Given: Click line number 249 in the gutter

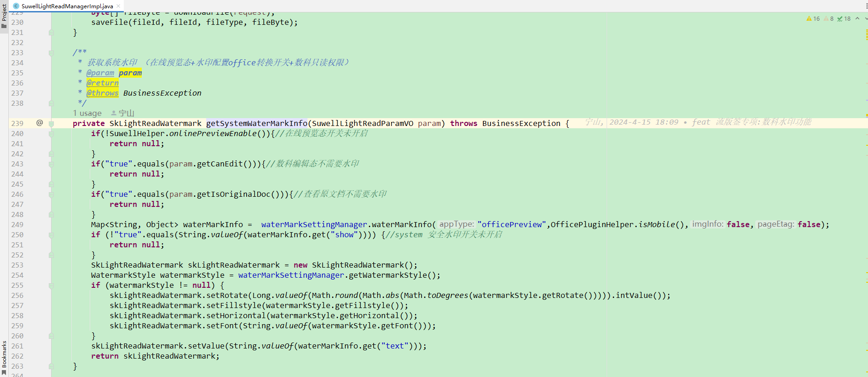Looking at the screenshot, I should [17, 224].
